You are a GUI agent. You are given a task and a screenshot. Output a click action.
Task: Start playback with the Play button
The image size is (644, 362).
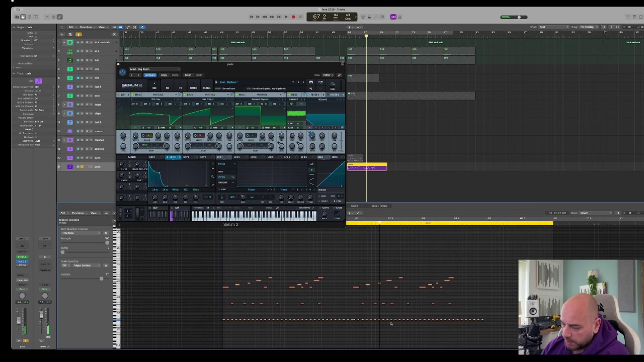click(286, 17)
